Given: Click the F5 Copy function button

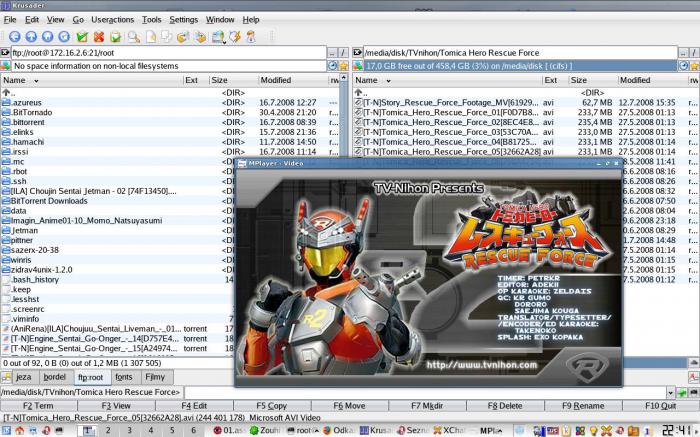Looking at the screenshot, I should 271,406.
